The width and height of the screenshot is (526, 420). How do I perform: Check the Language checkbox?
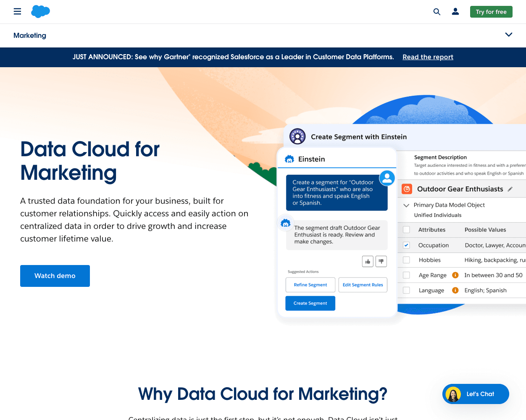[x=406, y=290]
